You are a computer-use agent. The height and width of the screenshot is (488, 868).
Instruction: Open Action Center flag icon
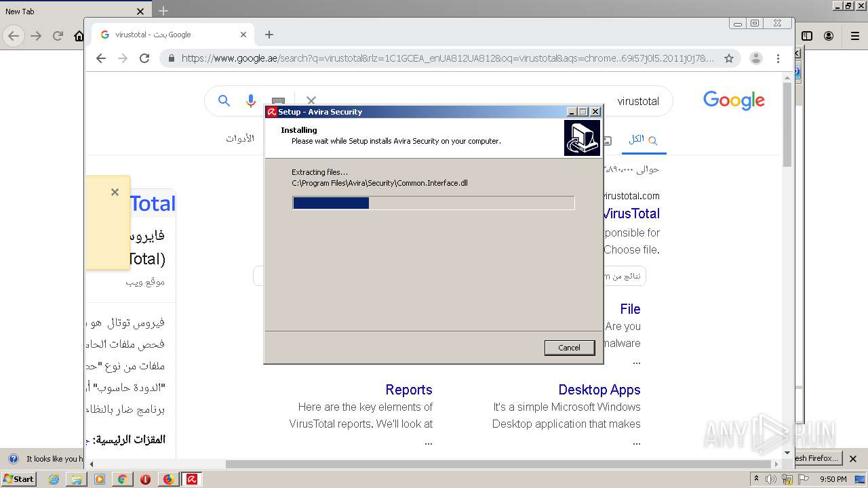pos(804,479)
